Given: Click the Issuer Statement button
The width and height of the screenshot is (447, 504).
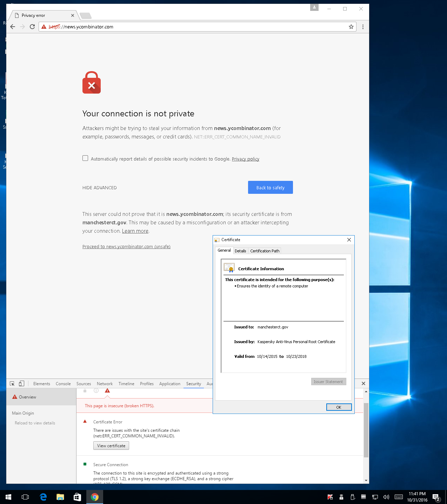Looking at the screenshot, I should tap(329, 382).
